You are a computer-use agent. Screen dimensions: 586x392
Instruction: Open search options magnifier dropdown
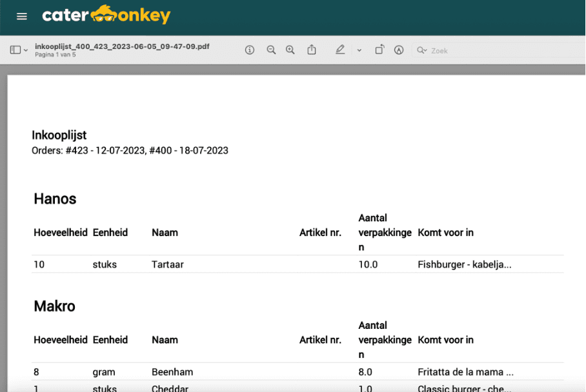(422, 50)
